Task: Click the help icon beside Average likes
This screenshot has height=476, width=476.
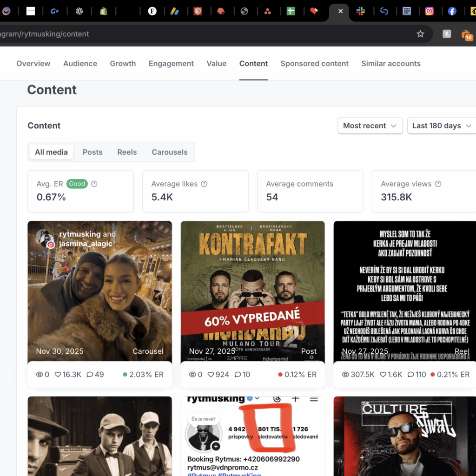Action: [204, 184]
